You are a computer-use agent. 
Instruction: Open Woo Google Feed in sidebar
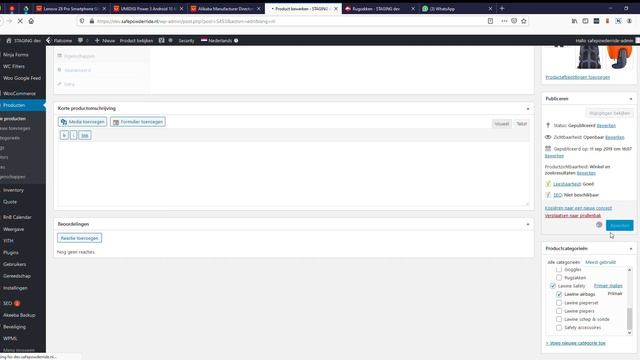23,78
